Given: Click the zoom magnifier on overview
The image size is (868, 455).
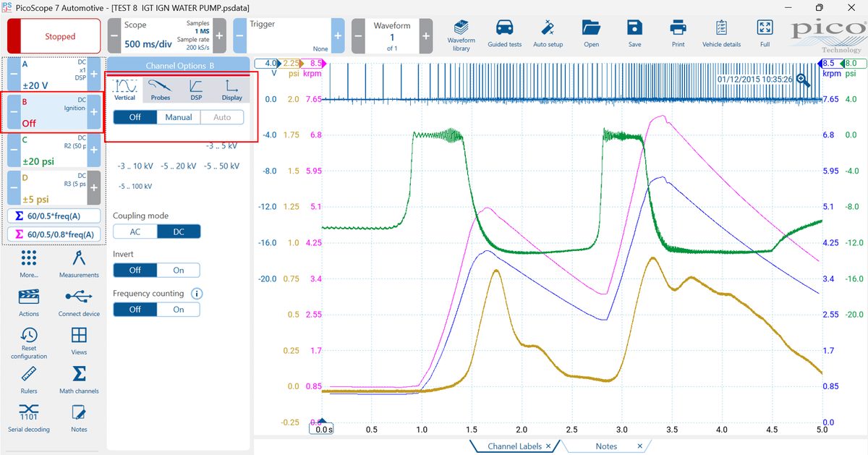Looking at the screenshot, I should (804, 80).
